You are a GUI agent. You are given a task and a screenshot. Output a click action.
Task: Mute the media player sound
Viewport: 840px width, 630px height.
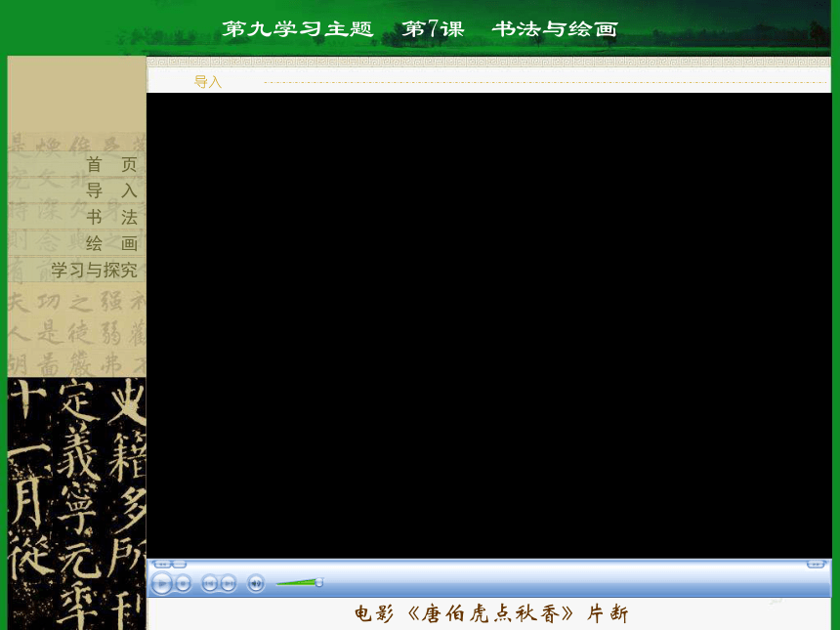tap(256, 583)
